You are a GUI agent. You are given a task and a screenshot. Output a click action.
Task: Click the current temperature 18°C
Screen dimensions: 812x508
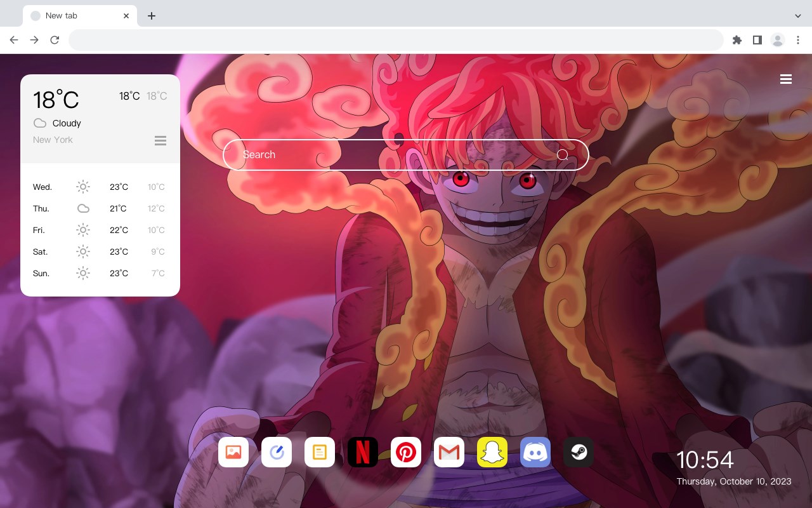(x=56, y=100)
